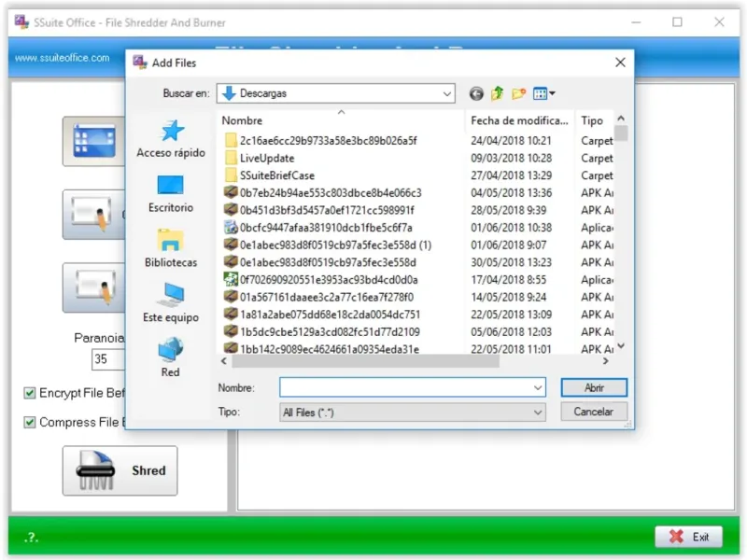
Task: Click the Paranoia value field showing 35
Action: pyautogui.click(x=108, y=359)
